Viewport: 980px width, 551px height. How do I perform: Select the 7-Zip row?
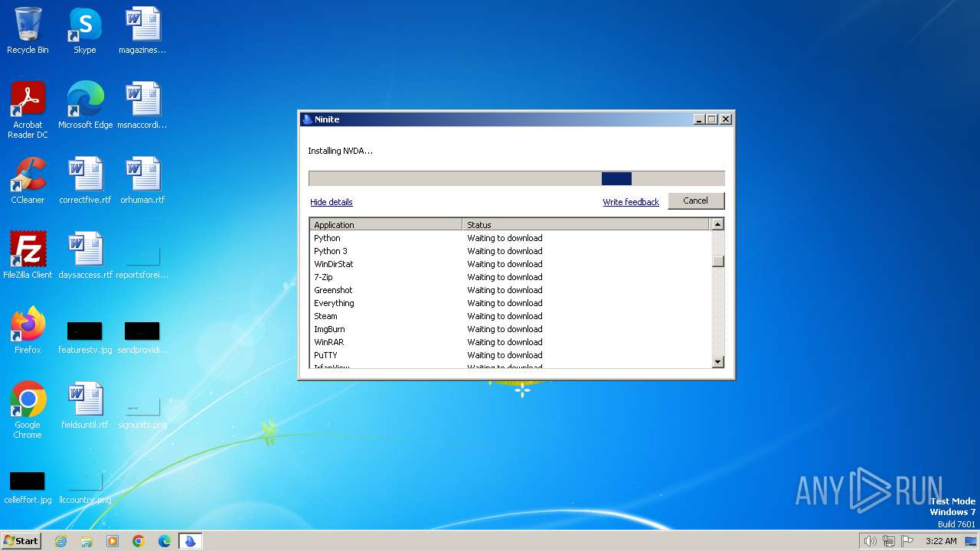point(511,277)
